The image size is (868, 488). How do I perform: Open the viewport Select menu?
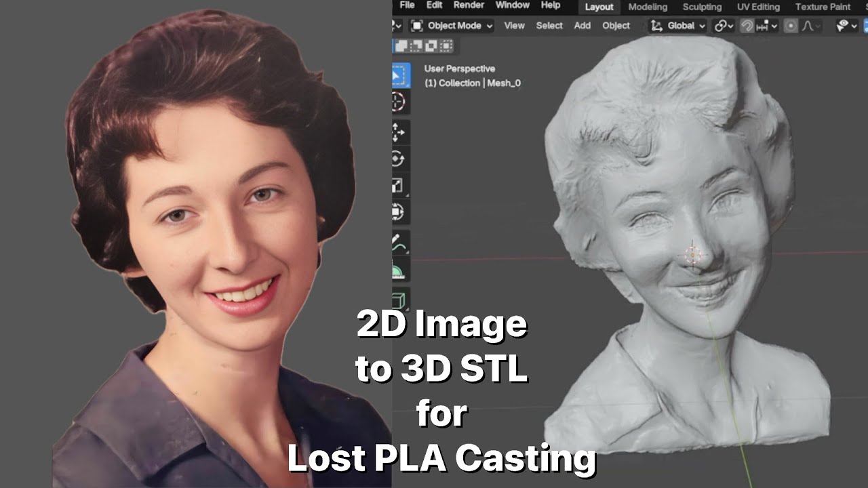click(x=549, y=26)
